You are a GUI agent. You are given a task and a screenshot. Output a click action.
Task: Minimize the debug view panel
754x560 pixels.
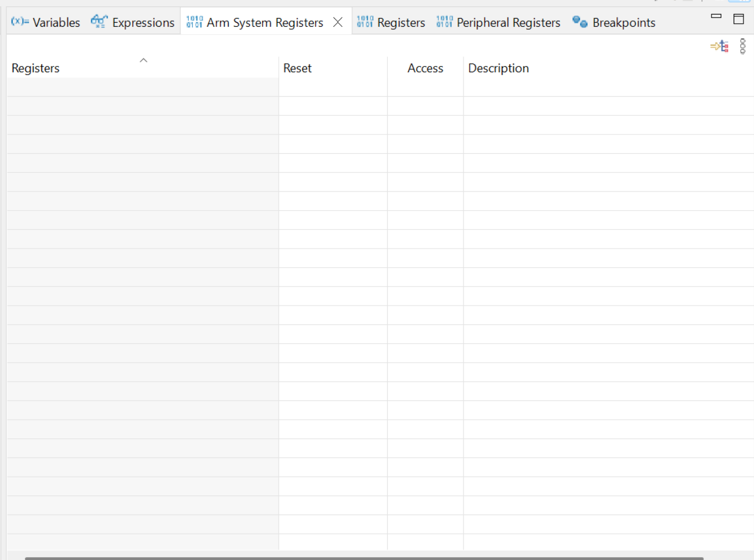716,16
